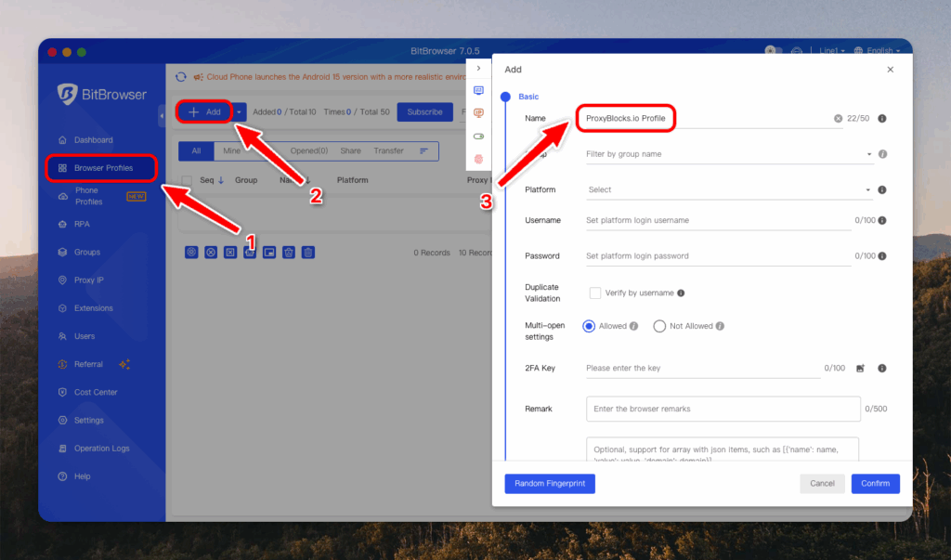This screenshot has height=560, width=951.
Task: Click the Random Fingerprint button
Action: (550, 484)
